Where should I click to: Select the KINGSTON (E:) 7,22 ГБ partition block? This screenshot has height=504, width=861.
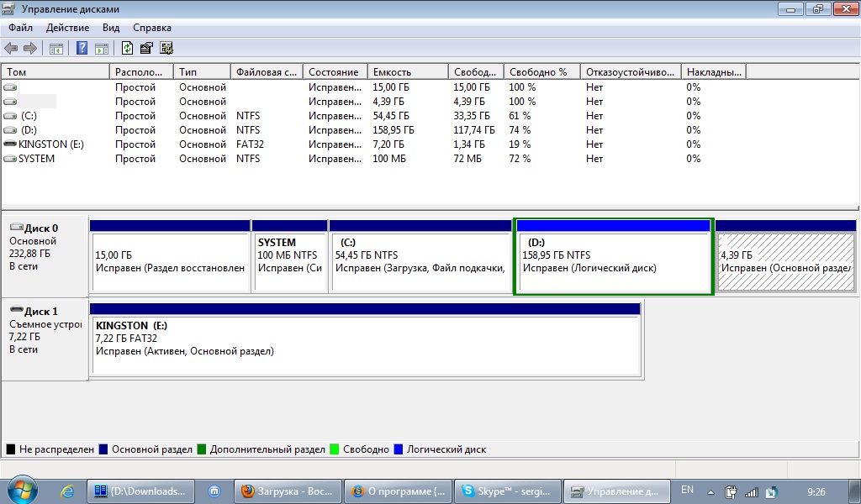point(367,339)
